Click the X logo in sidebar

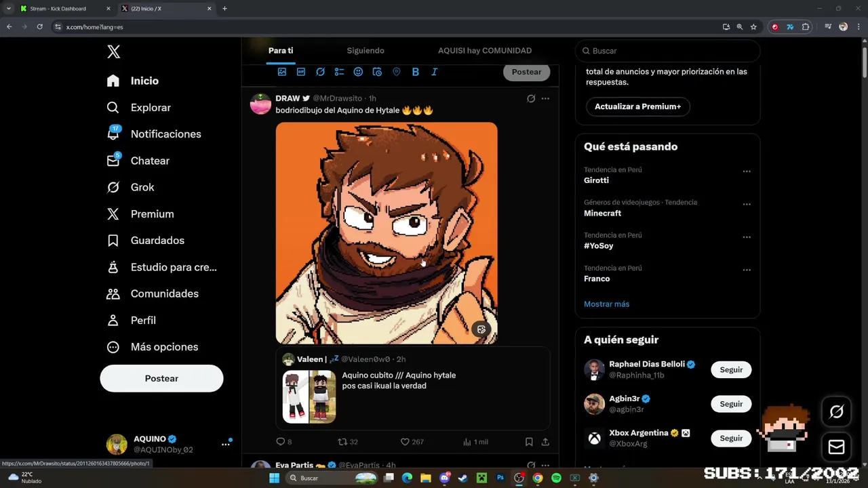pos(113,52)
